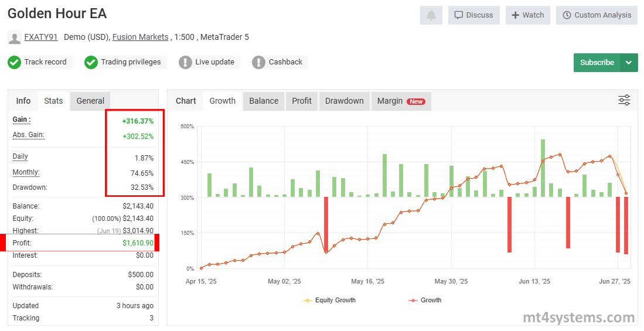Click the Live update warning icon
644x331 pixels.
click(185, 62)
